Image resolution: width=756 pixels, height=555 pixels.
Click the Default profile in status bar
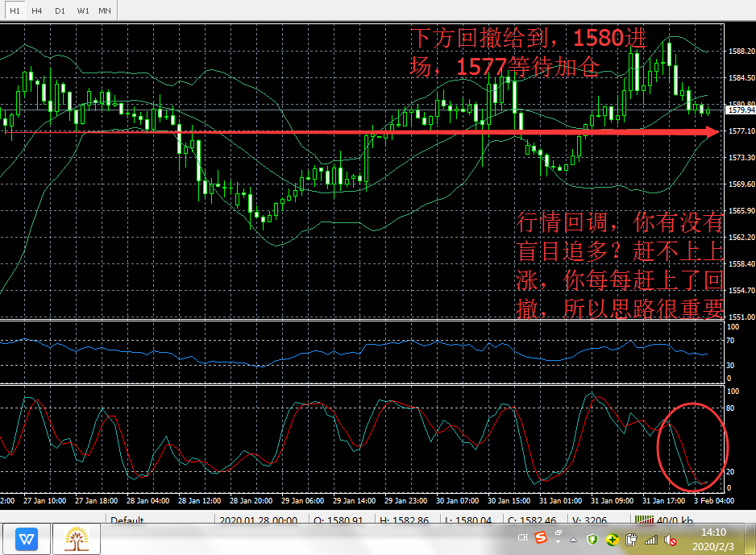coord(127,521)
